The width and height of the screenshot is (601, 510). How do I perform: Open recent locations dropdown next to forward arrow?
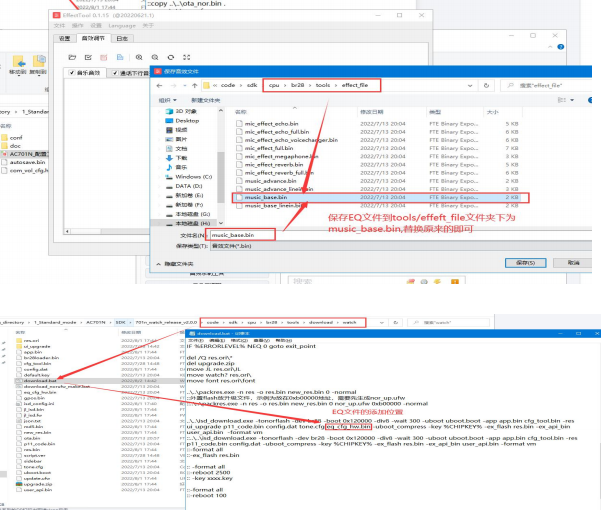(185, 85)
